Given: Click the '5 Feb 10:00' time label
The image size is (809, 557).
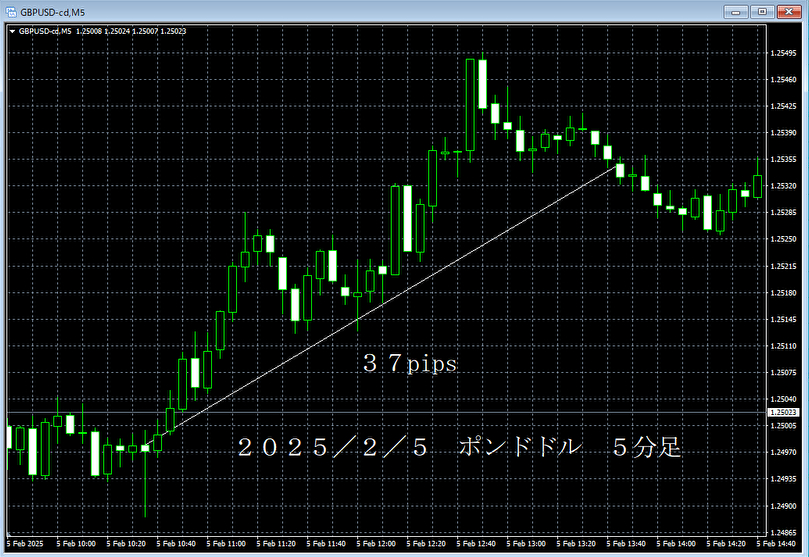Looking at the screenshot, I should point(76,544).
